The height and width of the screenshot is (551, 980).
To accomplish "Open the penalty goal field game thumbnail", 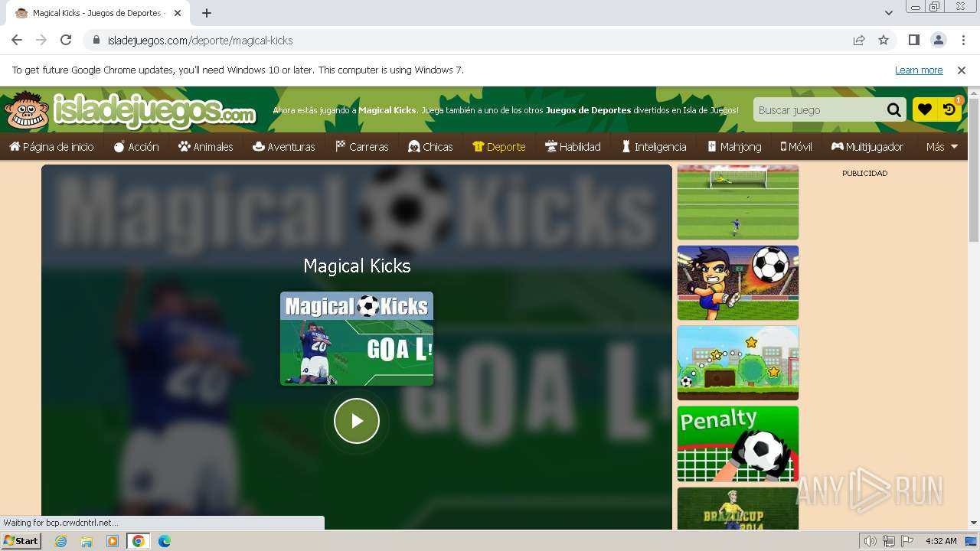I will (738, 202).
